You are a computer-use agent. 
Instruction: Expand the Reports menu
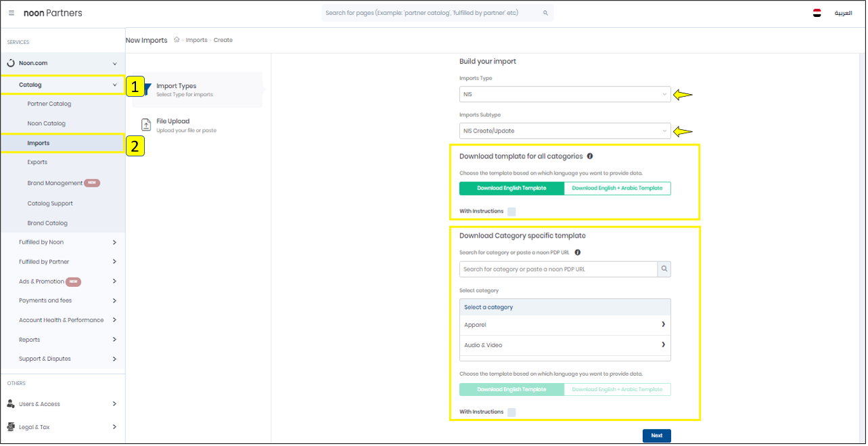pyautogui.click(x=114, y=340)
